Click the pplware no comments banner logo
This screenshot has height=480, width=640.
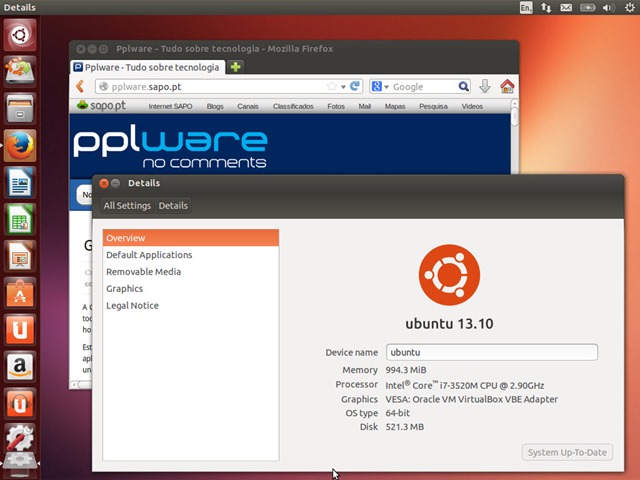tap(170, 149)
